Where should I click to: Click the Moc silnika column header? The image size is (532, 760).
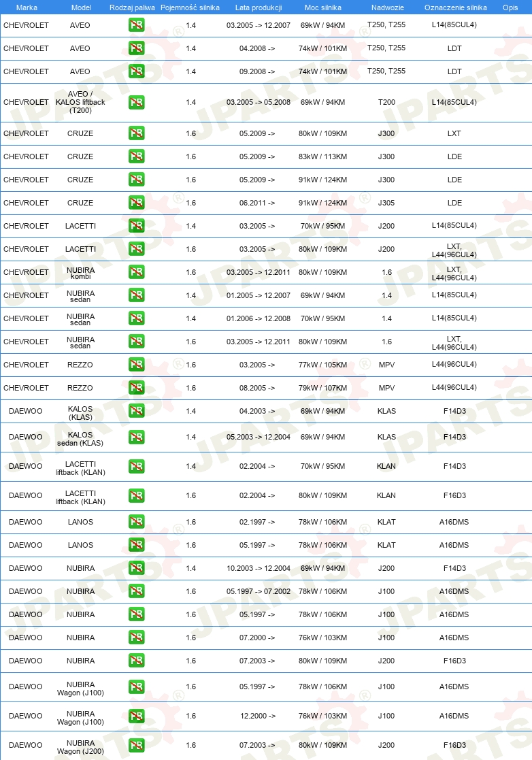(322, 7)
